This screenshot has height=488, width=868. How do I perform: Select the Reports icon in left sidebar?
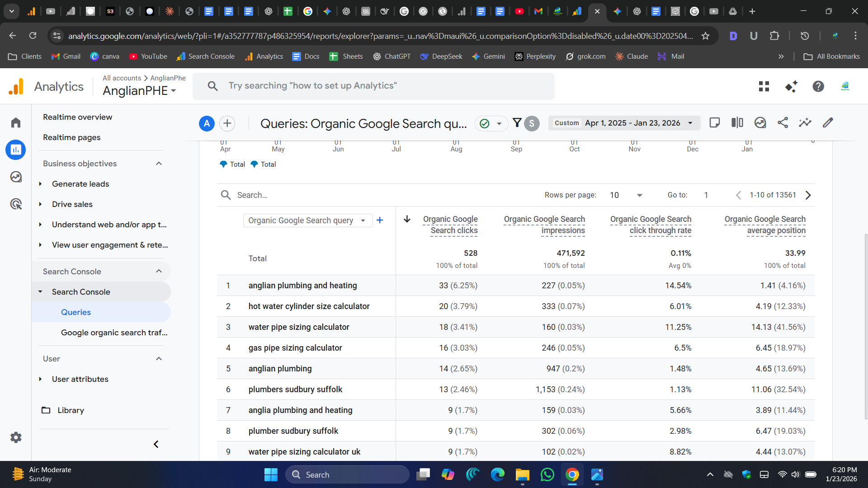(16, 150)
